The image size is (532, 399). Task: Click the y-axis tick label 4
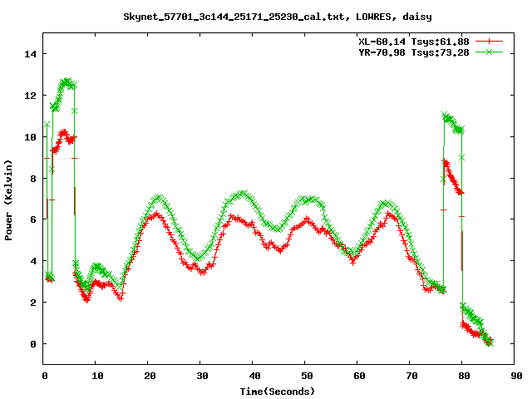33,261
